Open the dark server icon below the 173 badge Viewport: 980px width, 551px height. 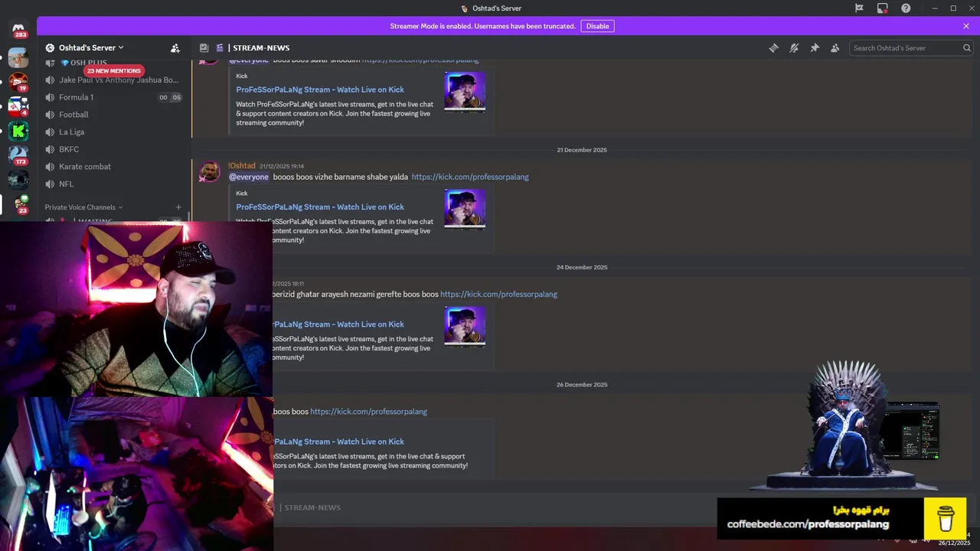(18, 180)
